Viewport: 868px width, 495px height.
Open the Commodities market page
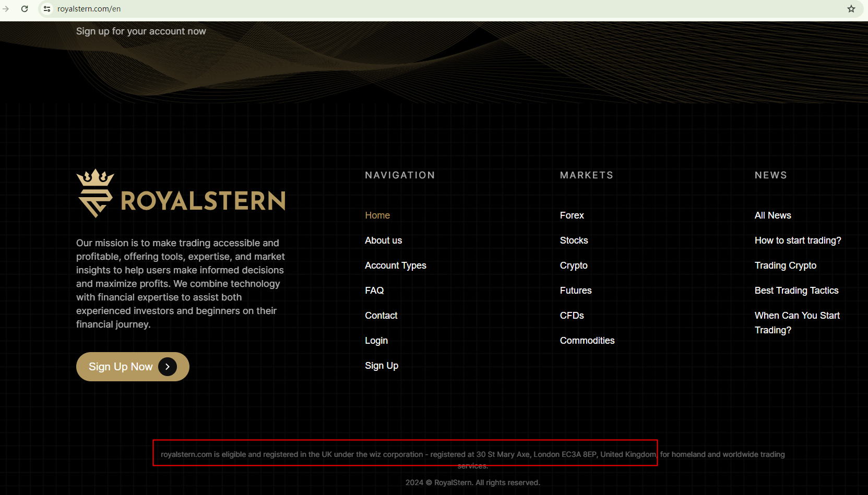(x=587, y=341)
